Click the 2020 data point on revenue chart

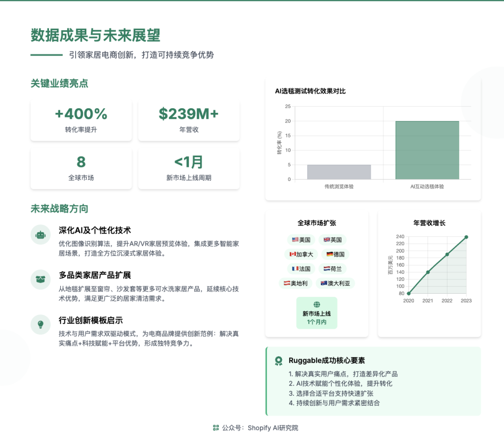[408, 293]
